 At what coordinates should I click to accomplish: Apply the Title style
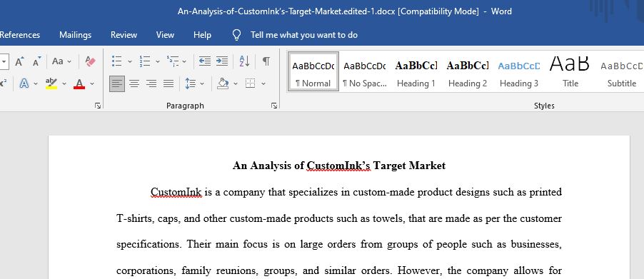pos(570,71)
